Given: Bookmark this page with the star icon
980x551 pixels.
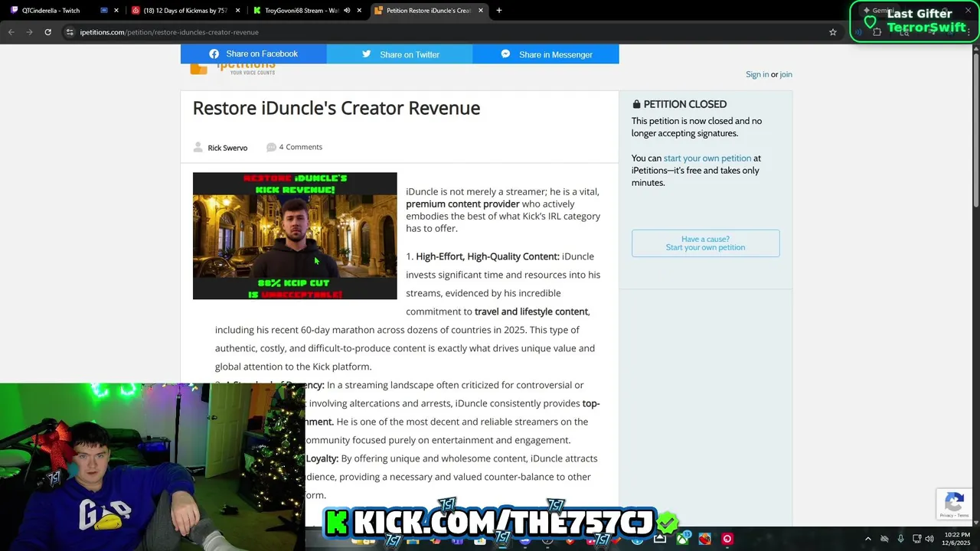Looking at the screenshot, I should (833, 32).
